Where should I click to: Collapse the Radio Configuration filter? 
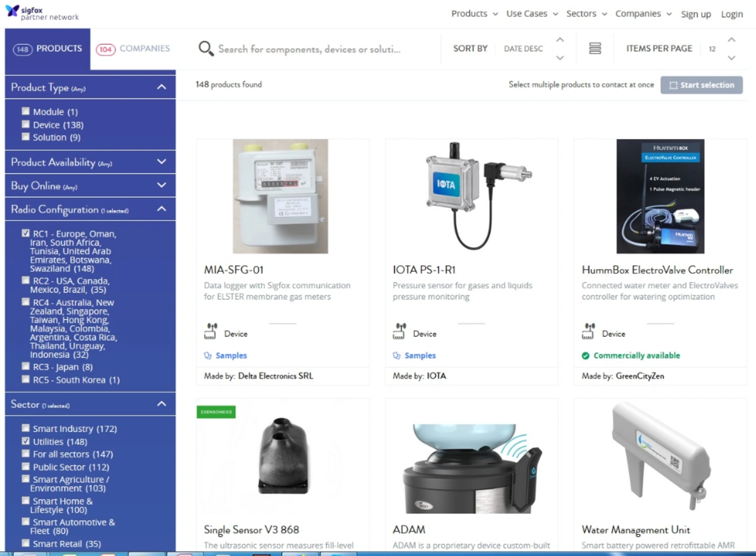[x=161, y=209]
